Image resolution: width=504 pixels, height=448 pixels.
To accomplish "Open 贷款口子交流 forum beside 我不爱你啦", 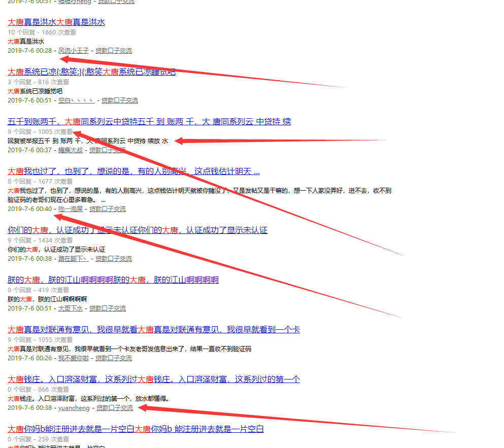I will pos(114,358).
